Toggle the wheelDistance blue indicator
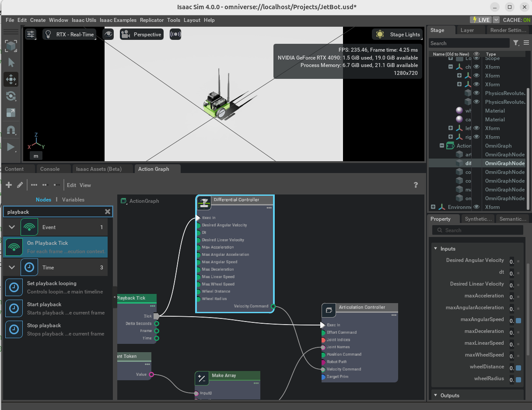Image resolution: width=532 pixels, height=410 pixels. 518,368
